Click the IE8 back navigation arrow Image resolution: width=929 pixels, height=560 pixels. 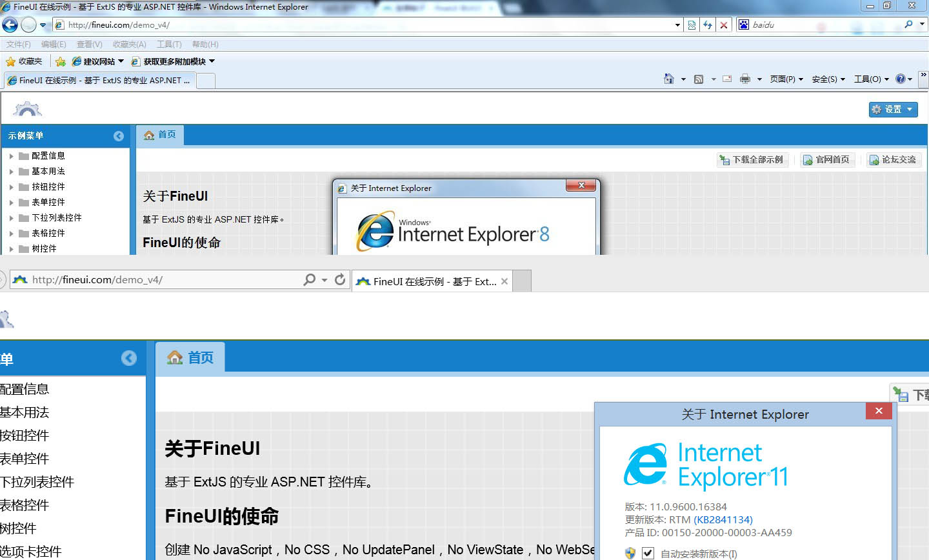pos(10,25)
